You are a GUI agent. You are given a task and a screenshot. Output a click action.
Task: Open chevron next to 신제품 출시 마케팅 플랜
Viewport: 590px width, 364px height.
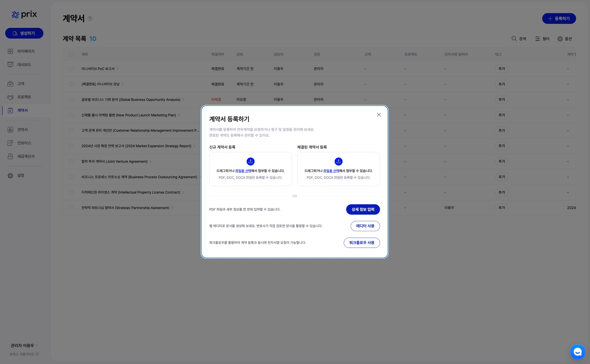coord(179,115)
